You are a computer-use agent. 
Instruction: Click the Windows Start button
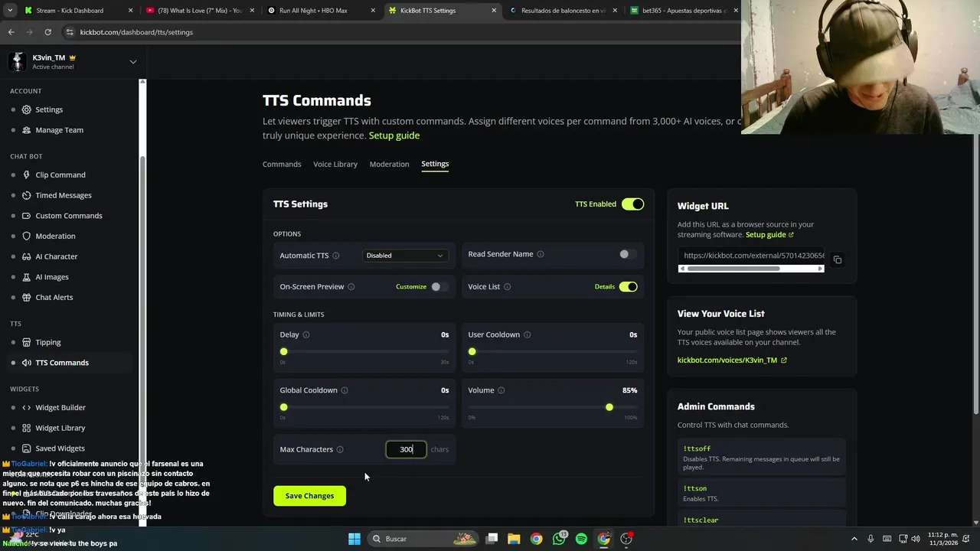(354, 539)
